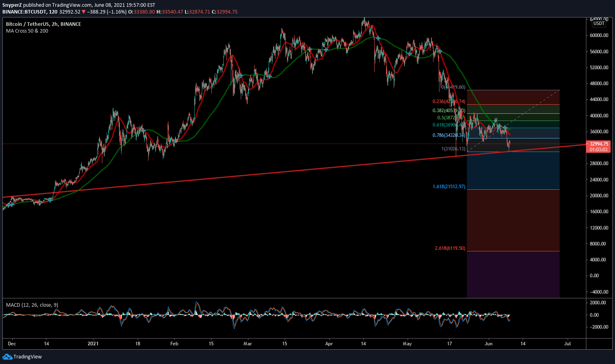This screenshot has width=615, height=364.
Task: Click the red current price label 32994.75
Action: (x=598, y=144)
